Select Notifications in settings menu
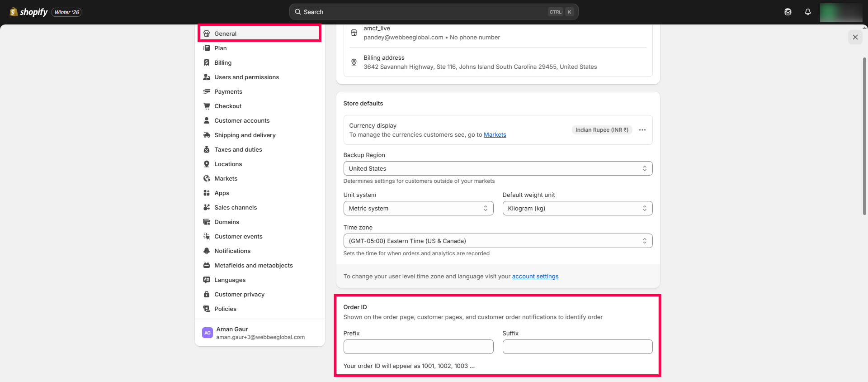Screen dimensions: 868x382 232,251
